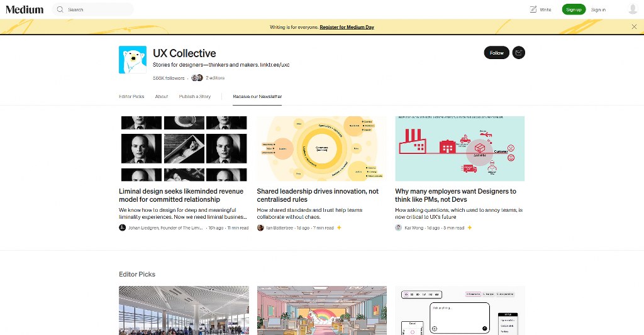644x335 pixels.
Task: Open the Medium home logo
Action: tap(25, 9)
